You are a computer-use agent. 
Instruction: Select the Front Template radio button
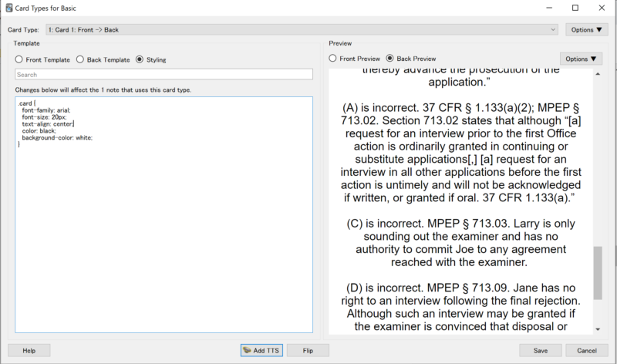point(19,59)
